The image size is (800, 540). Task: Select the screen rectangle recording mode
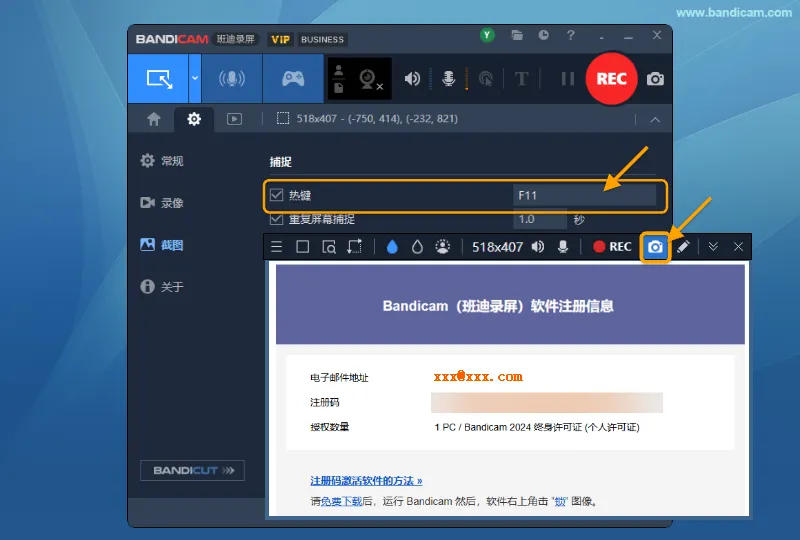click(158, 79)
